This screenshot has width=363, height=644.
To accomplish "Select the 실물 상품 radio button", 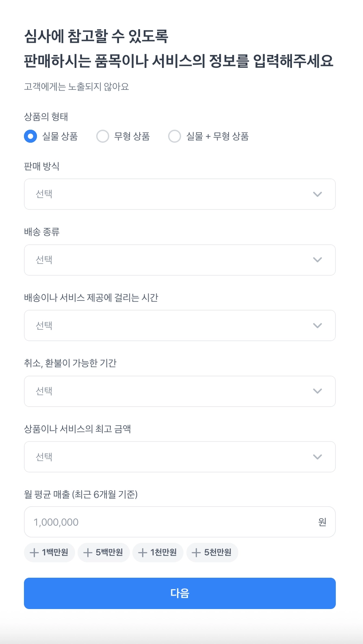I will coord(30,136).
